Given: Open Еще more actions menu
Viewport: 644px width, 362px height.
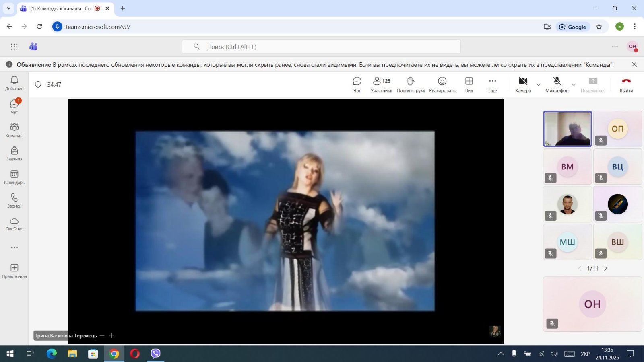Looking at the screenshot, I should [x=492, y=84].
